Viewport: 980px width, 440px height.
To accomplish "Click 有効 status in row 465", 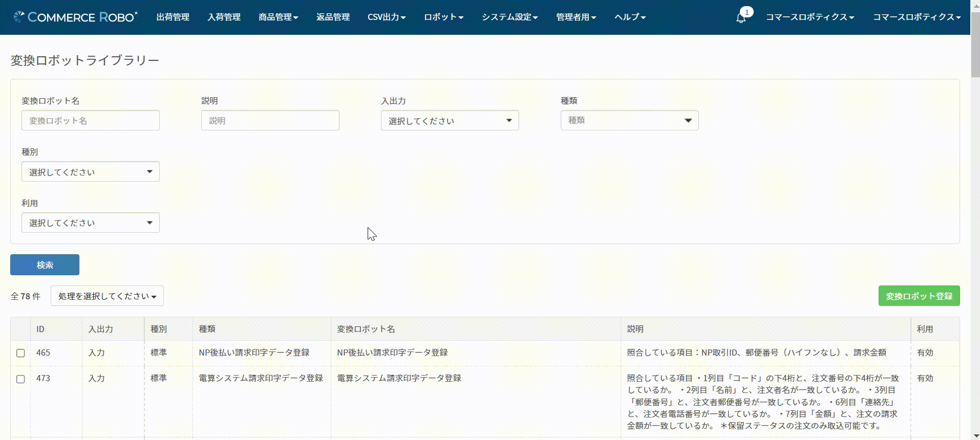I will pos(925,353).
